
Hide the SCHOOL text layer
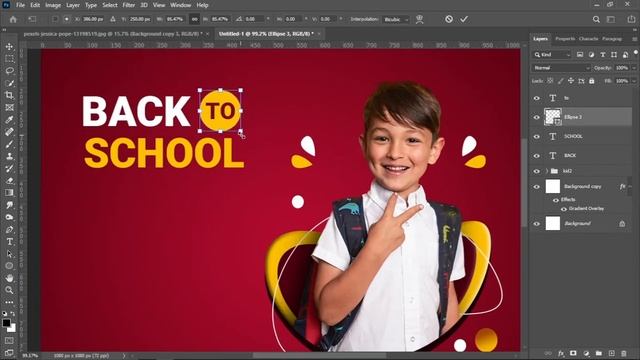536,137
